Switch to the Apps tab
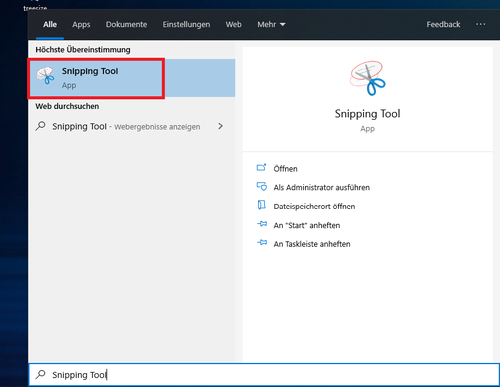The height and width of the screenshot is (387, 500). (x=81, y=24)
